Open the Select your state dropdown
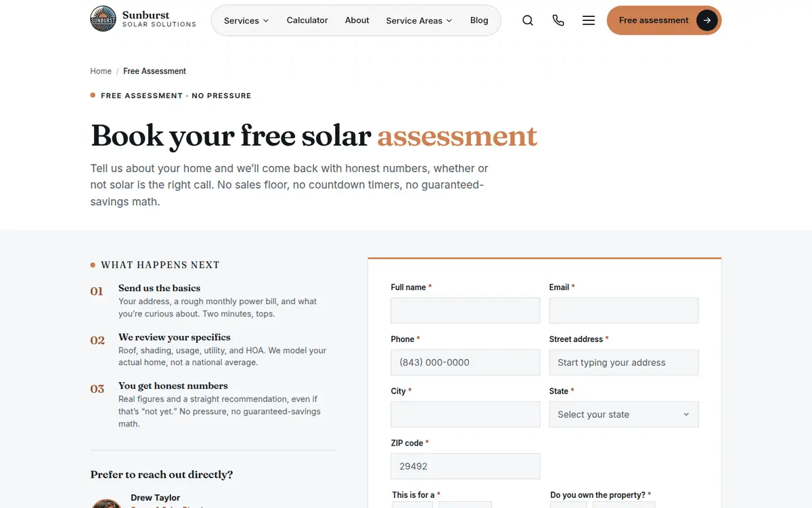Screen dimensions: 812x508 (x=623, y=415)
